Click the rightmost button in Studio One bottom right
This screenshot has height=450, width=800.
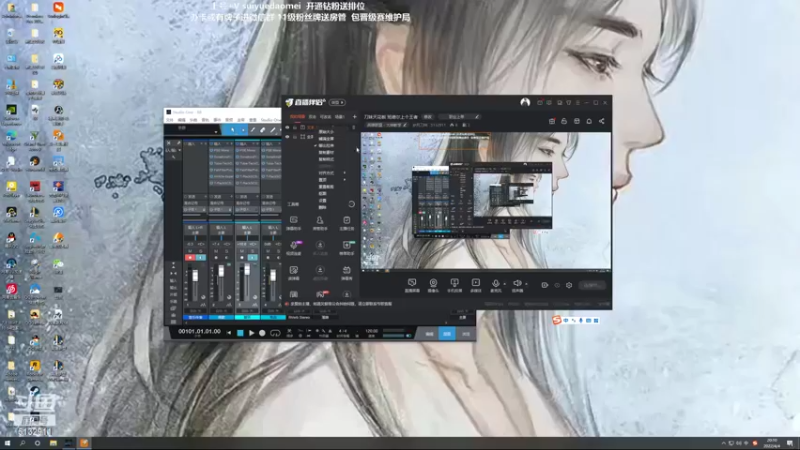coord(466,334)
